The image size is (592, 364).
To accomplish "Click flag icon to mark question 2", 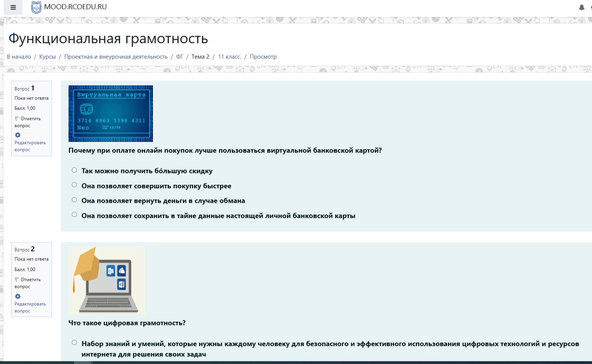I will pos(17,279).
